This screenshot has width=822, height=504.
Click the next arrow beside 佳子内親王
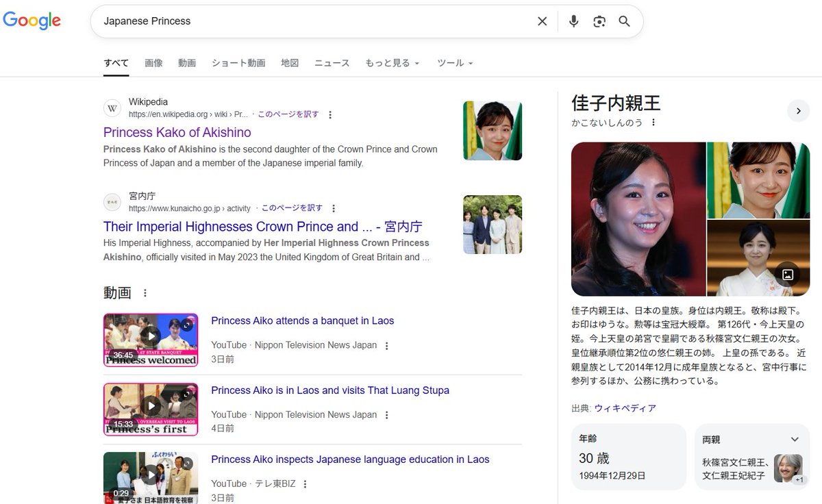tap(798, 110)
